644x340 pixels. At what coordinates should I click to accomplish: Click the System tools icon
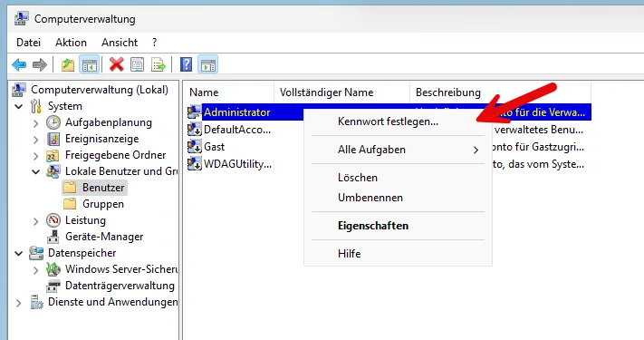coord(36,106)
